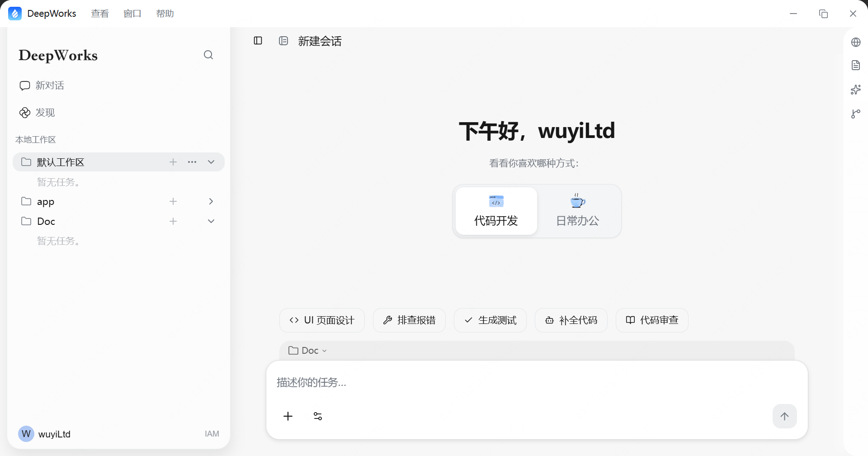The width and height of the screenshot is (868, 456).
Task: Click the 本地工作区 section label
Action: point(36,140)
